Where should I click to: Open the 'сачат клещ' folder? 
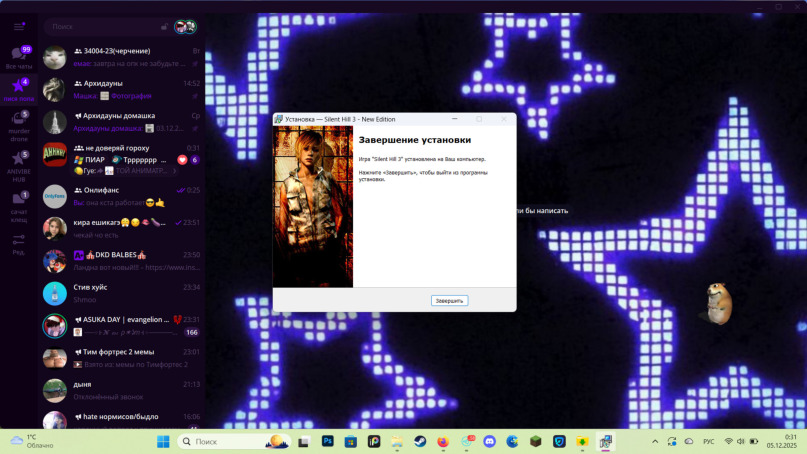pos(19,207)
